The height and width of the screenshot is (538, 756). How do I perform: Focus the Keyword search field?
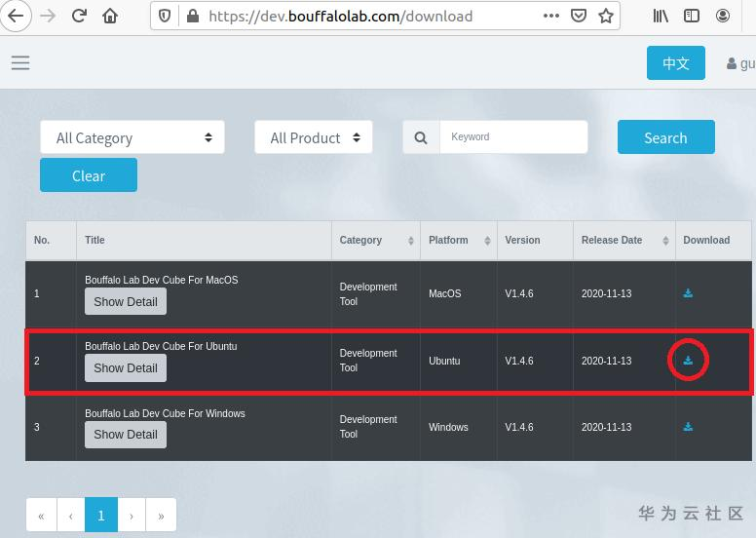513,137
